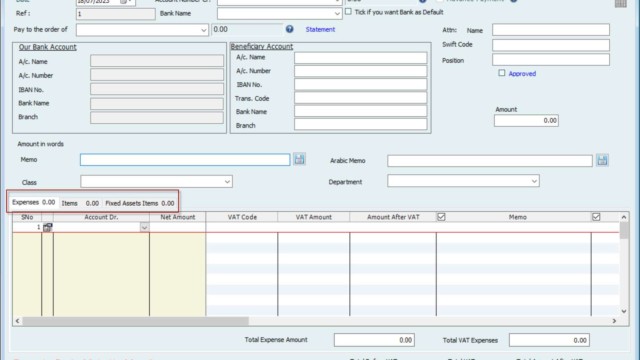Click Our Bank Account IBAN No. field

157,89
